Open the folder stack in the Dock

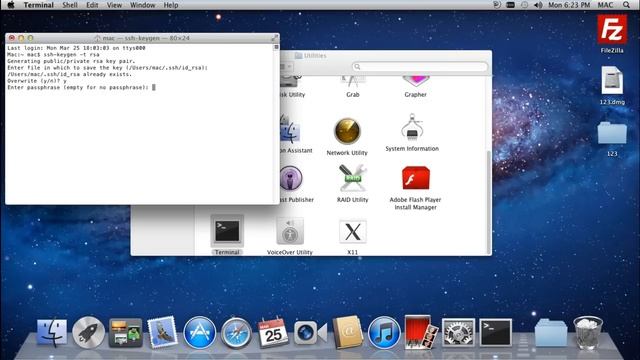tap(551, 333)
